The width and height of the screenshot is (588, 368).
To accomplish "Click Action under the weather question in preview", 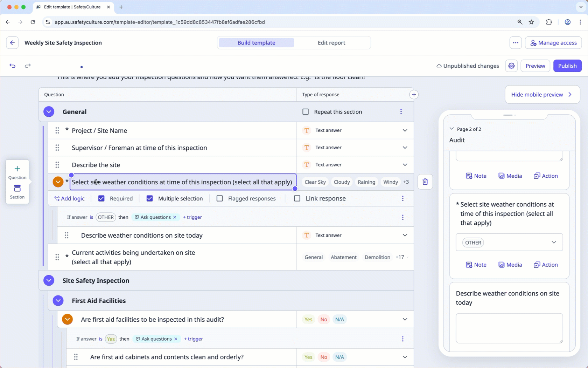I will point(546,265).
